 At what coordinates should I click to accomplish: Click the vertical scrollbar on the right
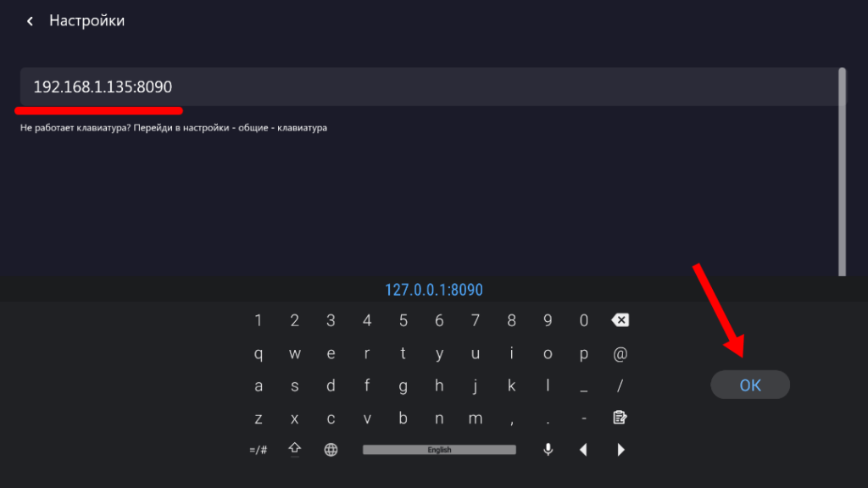coord(842,169)
